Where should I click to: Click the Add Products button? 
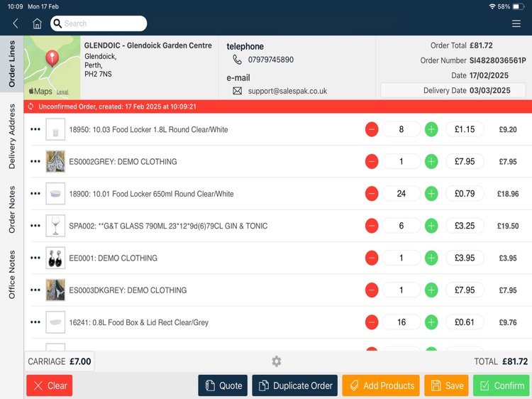click(x=381, y=386)
